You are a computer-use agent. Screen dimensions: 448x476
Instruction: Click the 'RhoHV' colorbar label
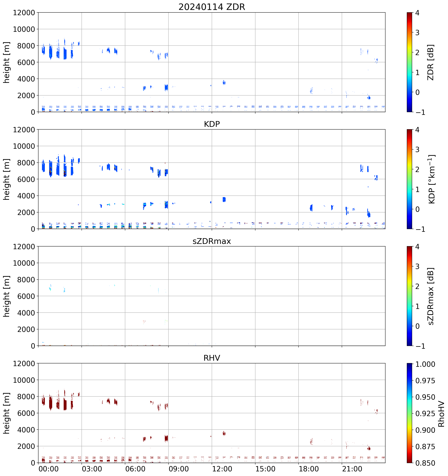coord(441,414)
